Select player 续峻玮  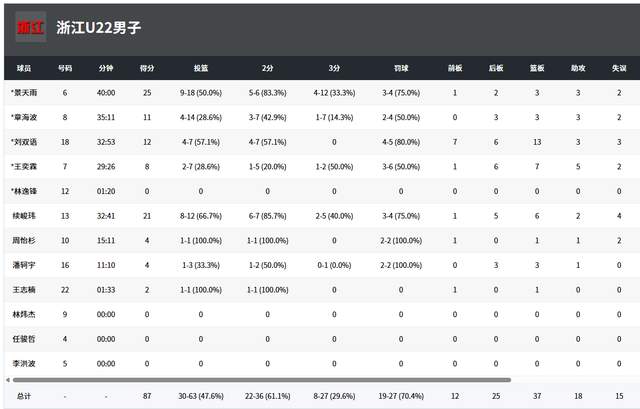click(x=22, y=216)
